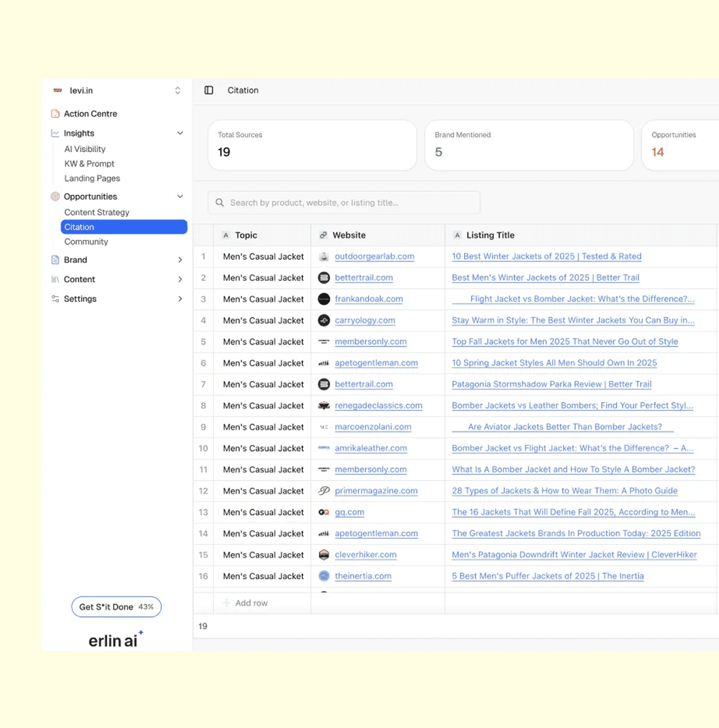Collapse the Opportunities section chevron
Image resolution: width=719 pixels, height=728 pixels.
tap(180, 197)
